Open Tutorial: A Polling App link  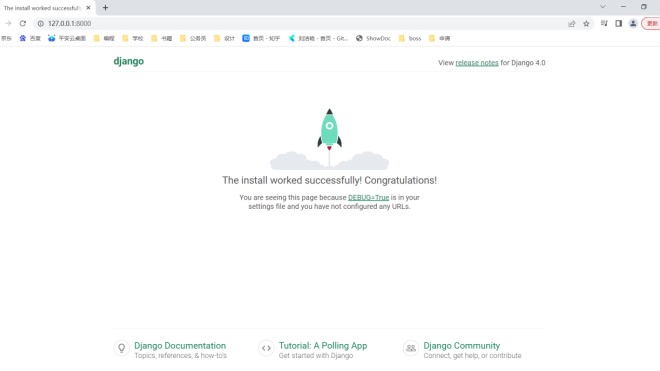[323, 346]
